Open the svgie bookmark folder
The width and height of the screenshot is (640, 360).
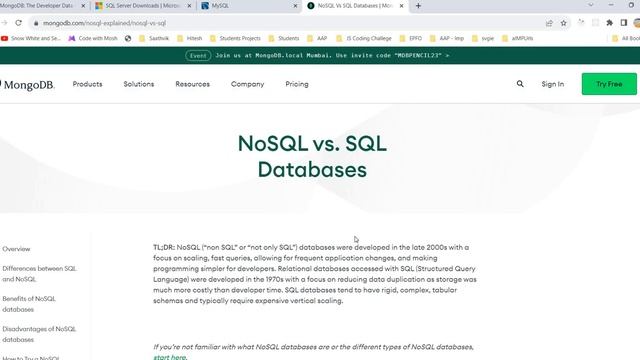pos(483,38)
